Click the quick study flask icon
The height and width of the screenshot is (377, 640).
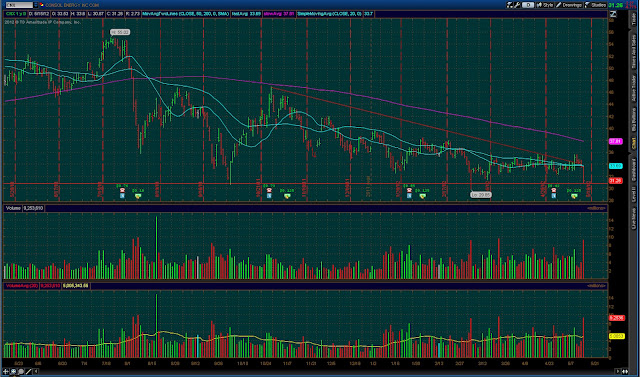pos(509,5)
